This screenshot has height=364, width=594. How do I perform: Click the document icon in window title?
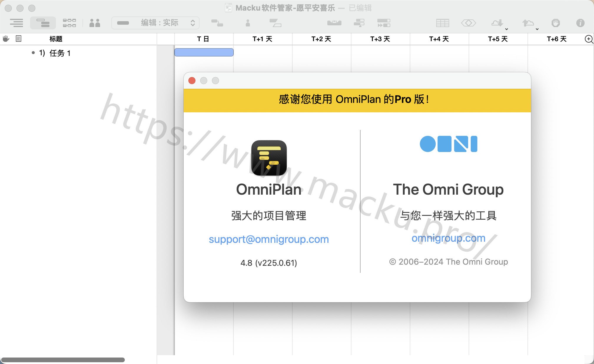pyautogui.click(x=228, y=8)
